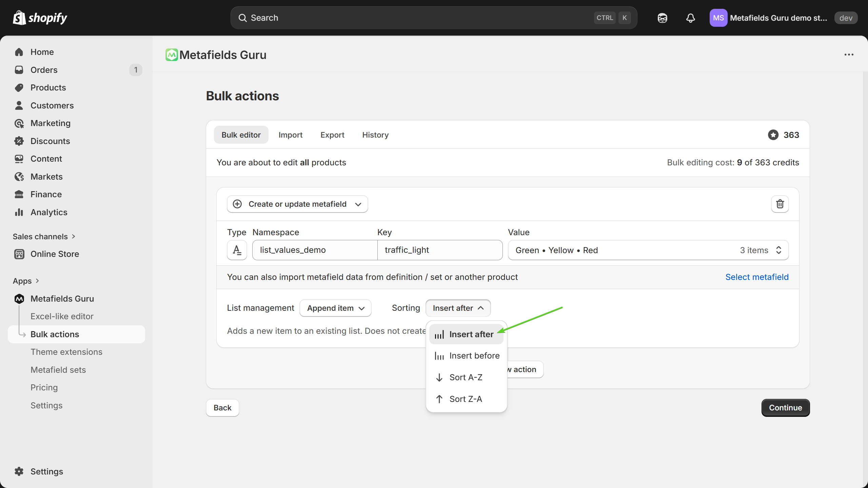Open the Analytics sidebar item

(x=49, y=212)
